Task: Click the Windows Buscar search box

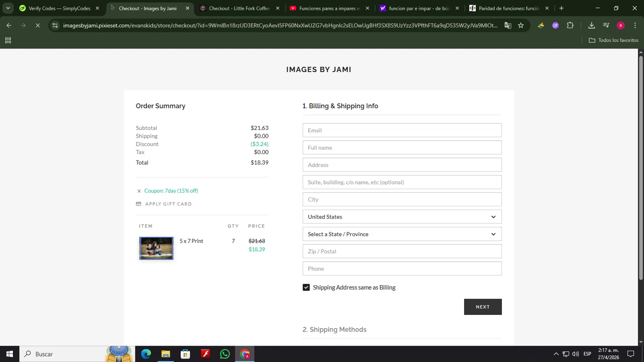Action: pos(77,354)
